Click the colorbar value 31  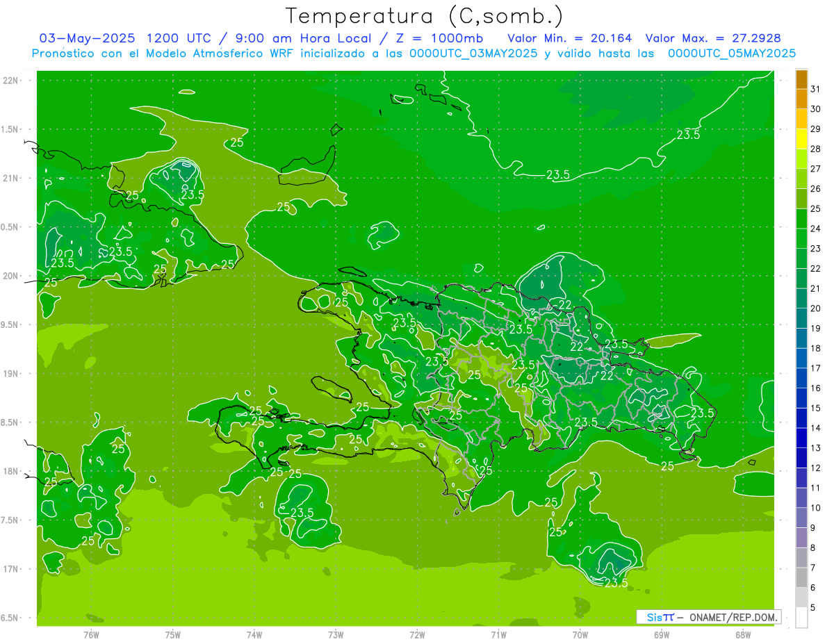point(816,89)
